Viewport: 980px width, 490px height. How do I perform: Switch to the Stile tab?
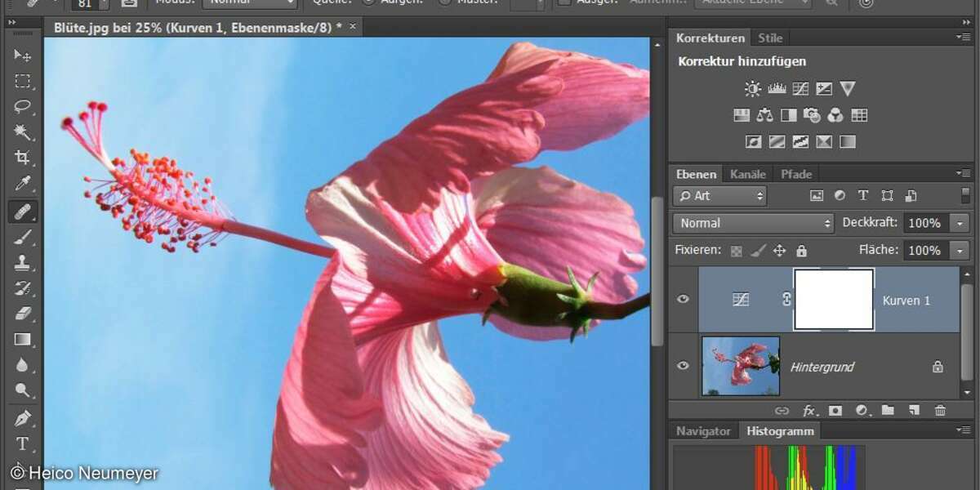click(769, 38)
